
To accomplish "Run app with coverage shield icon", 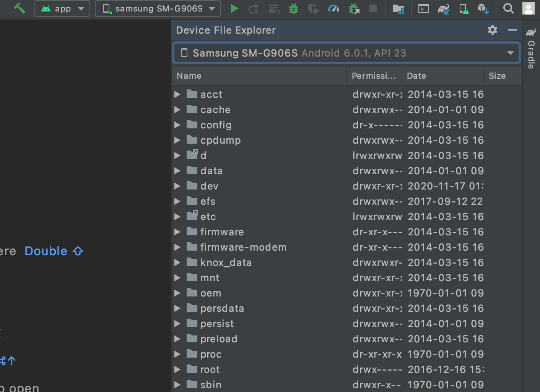I will tap(313, 8).
